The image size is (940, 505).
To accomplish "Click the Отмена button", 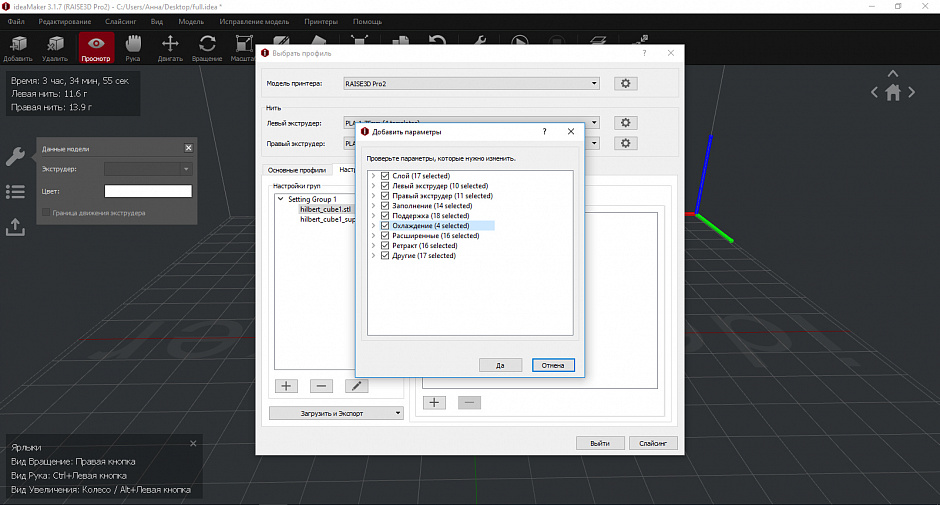I will (x=553, y=365).
